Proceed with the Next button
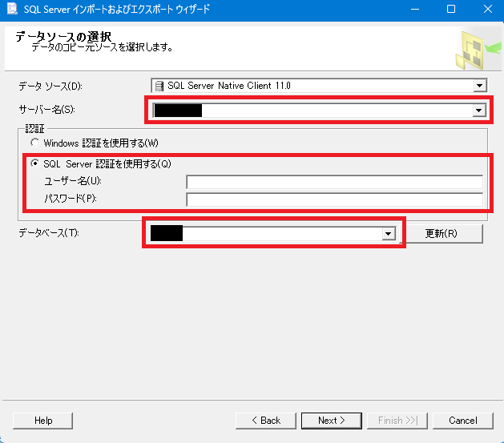The image size is (504, 443). (x=332, y=421)
